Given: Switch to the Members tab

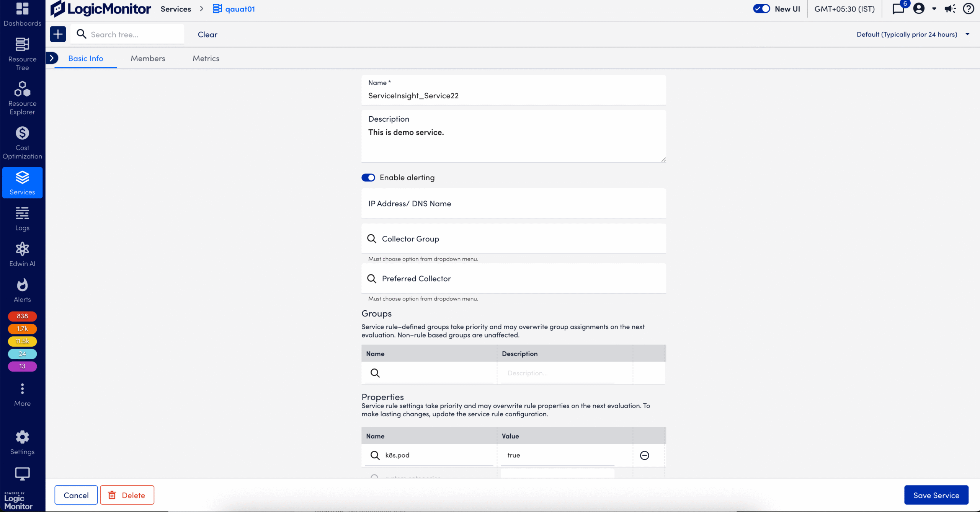Looking at the screenshot, I should [x=148, y=58].
